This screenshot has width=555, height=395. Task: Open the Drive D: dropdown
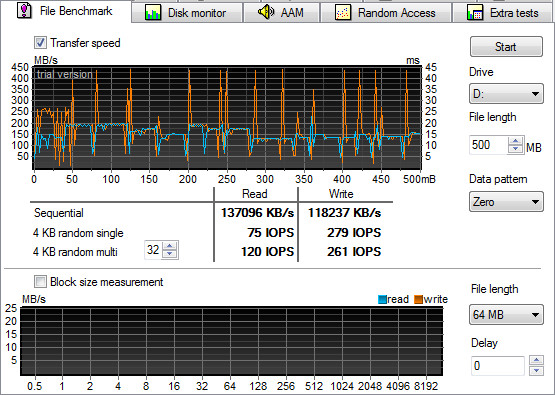tap(506, 94)
